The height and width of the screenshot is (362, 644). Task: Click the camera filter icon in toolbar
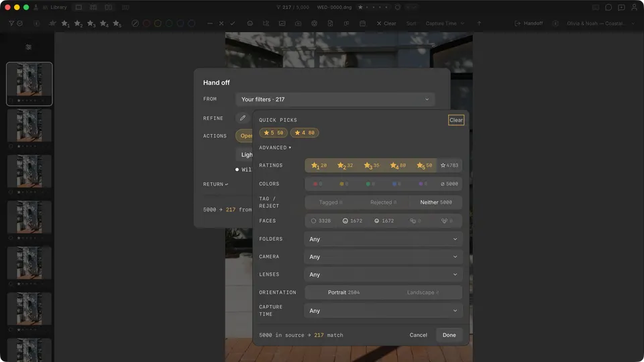[x=298, y=23]
